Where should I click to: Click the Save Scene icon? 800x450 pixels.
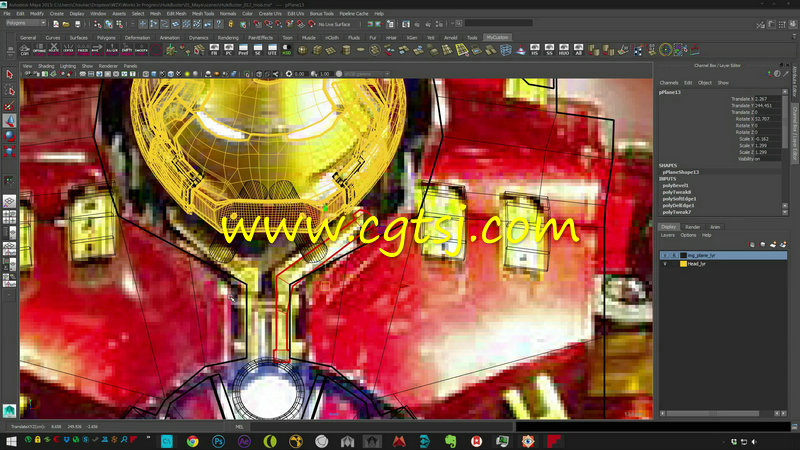tap(78, 24)
